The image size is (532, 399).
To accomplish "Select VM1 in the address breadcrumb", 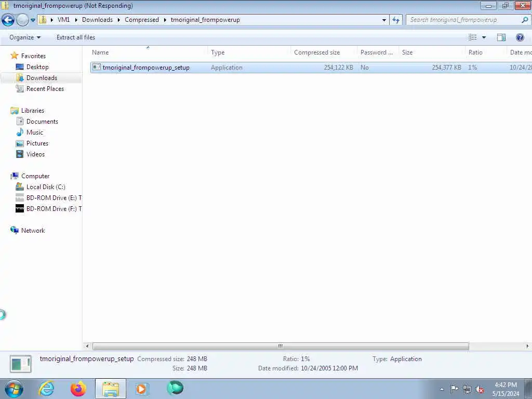I will [x=63, y=20].
